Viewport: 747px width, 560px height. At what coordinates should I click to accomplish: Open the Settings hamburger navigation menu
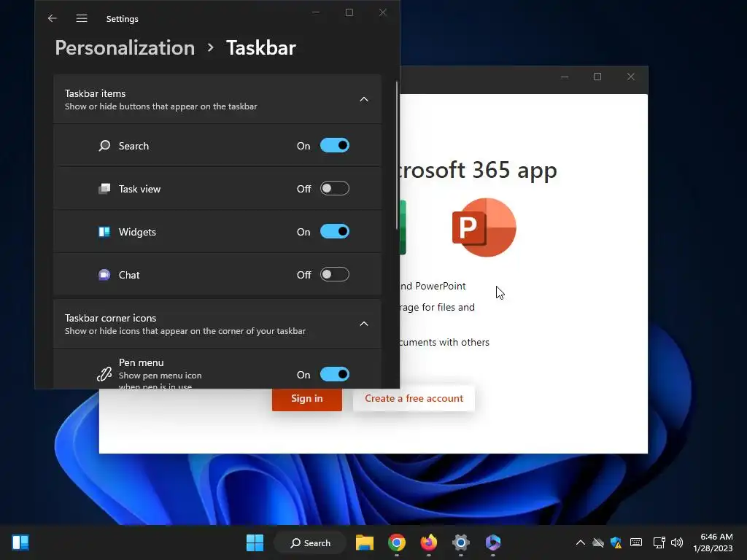coord(82,18)
